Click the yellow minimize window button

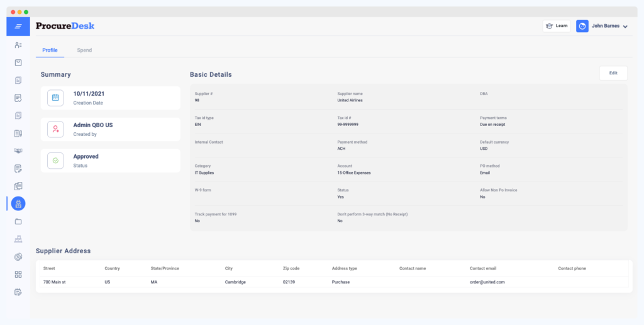19,12
